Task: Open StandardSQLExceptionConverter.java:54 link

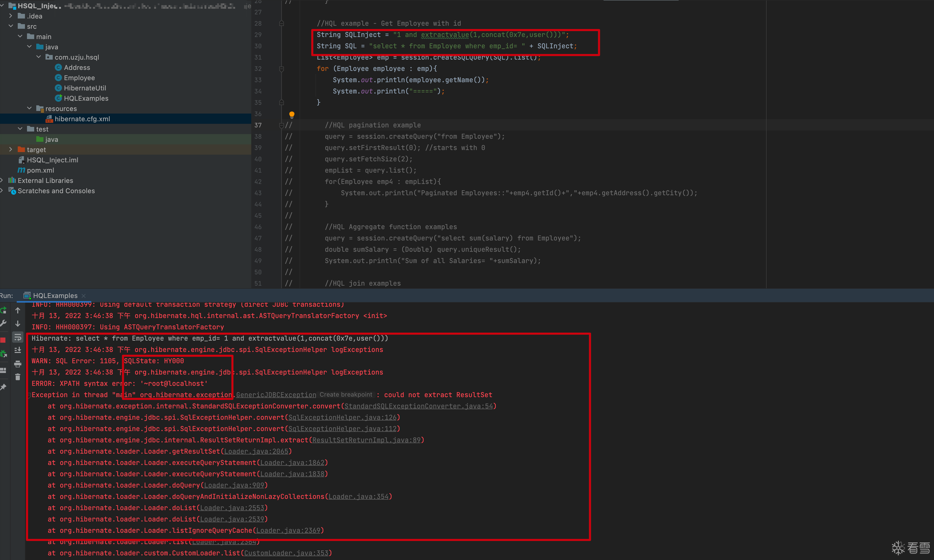Action: 418,406
